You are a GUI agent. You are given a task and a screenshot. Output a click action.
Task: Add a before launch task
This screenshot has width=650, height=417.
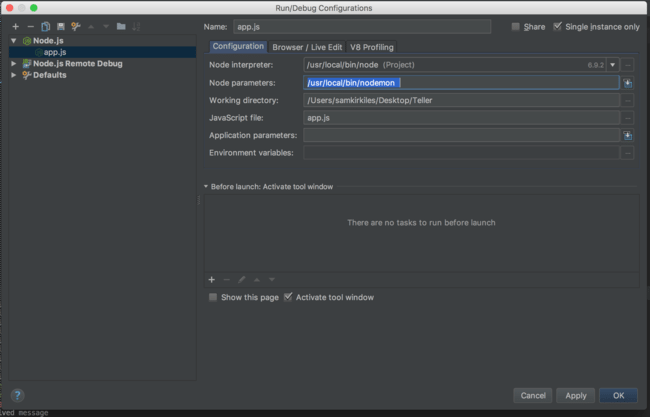[211, 279]
